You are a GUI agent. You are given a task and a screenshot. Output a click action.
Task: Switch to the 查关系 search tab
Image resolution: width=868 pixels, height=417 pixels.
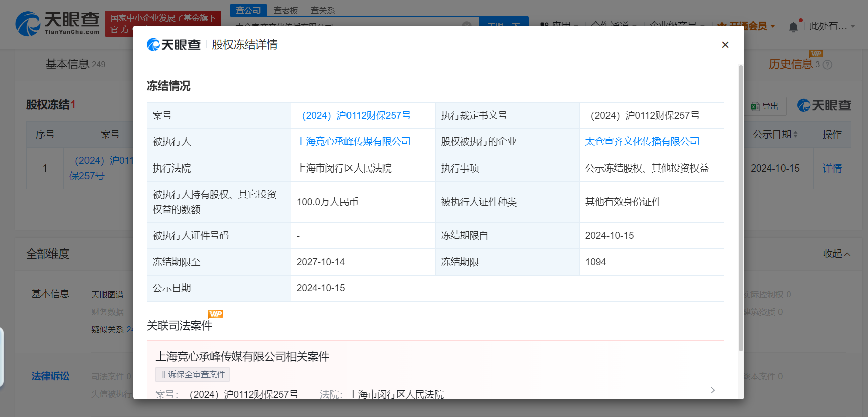tap(323, 10)
